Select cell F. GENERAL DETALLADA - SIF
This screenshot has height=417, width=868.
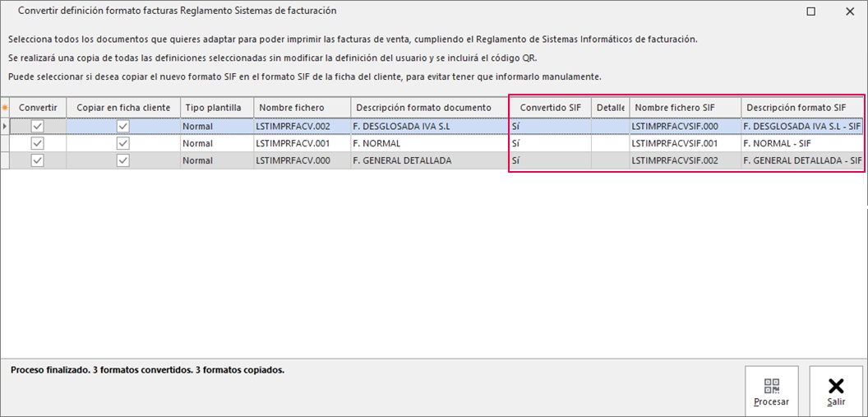tap(802, 161)
